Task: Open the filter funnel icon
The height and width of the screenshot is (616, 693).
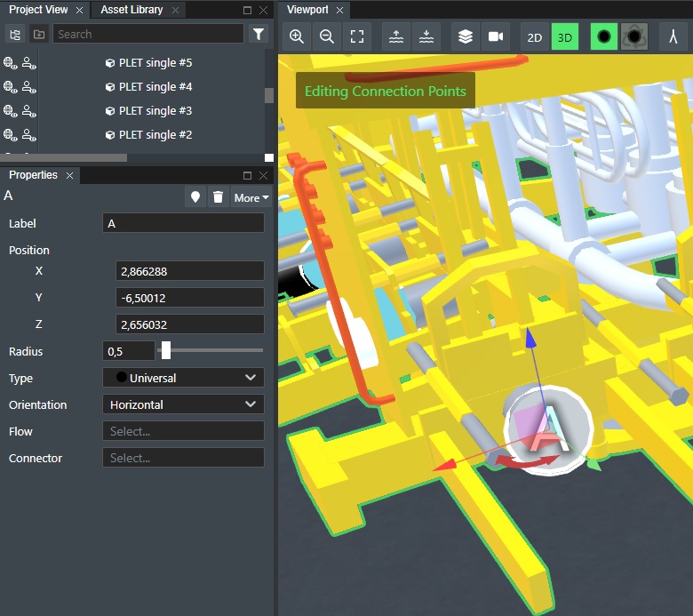Action: click(x=259, y=34)
